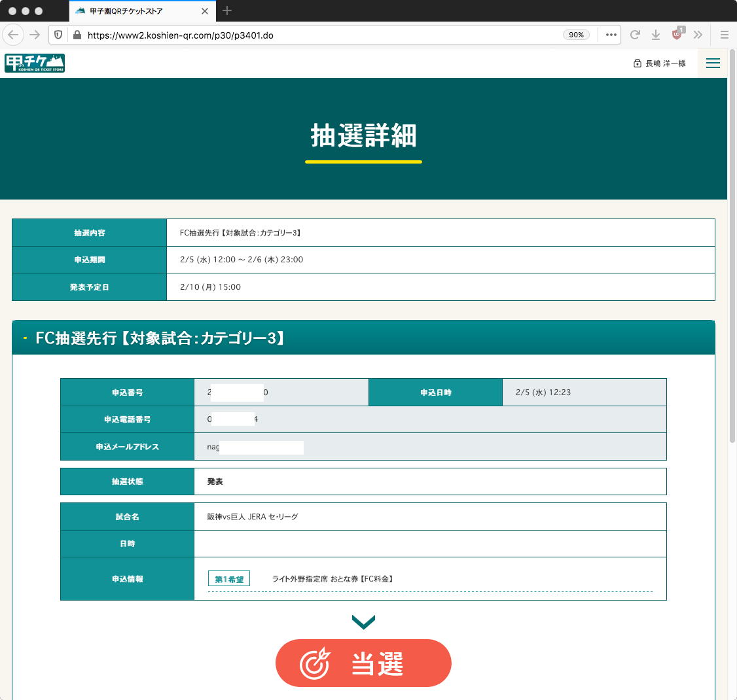The width and height of the screenshot is (737, 700).
Task: Click the 申込メールアドレス label cell
Action: [x=128, y=447]
